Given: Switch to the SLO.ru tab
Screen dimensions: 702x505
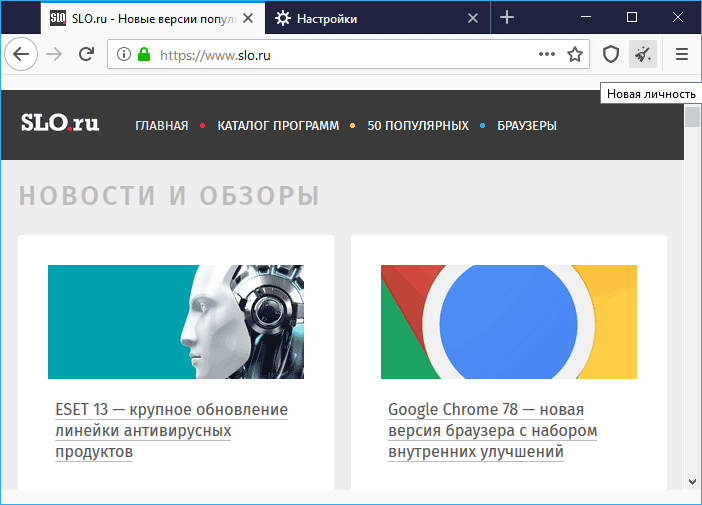Looking at the screenshot, I should click(153, 18).
